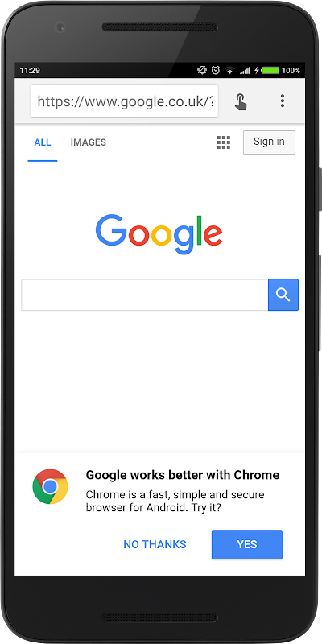Tap the muted notifications bell icon

tap(202, 70)
